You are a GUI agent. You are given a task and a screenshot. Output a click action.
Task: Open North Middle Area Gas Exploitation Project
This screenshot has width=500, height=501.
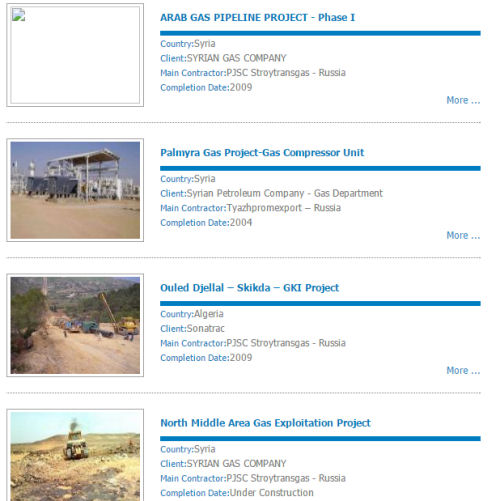(x=265, y=423)
